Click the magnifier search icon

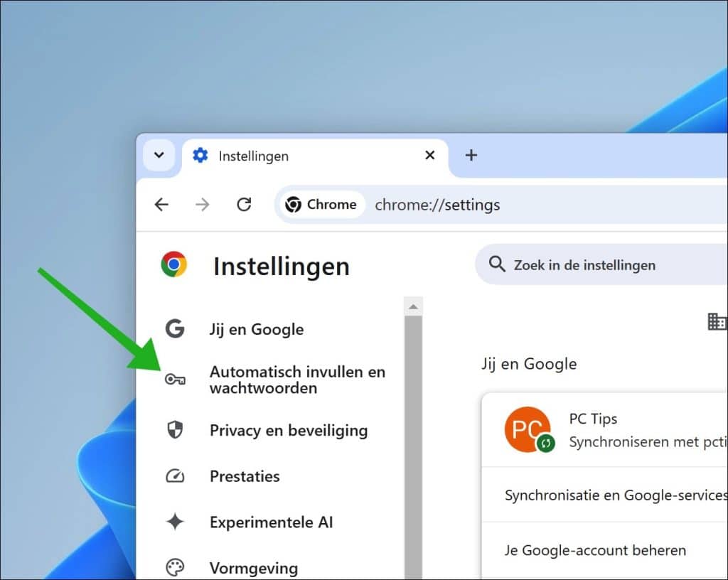(x=497, y=264)
